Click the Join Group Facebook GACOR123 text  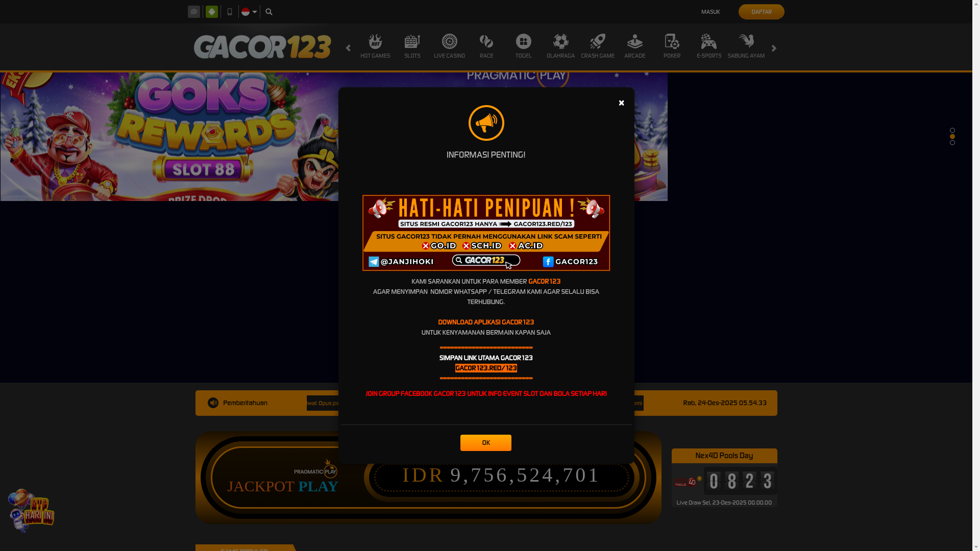(486, 394)
